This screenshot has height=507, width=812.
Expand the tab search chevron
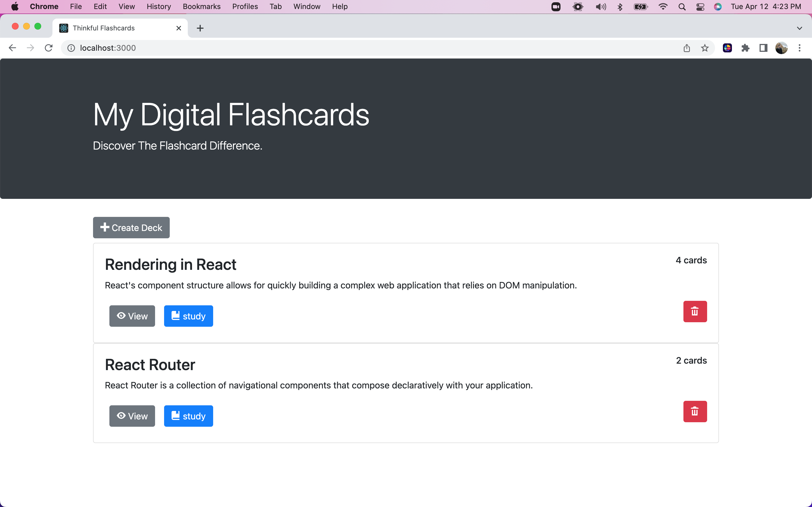(x=799, y=28)
